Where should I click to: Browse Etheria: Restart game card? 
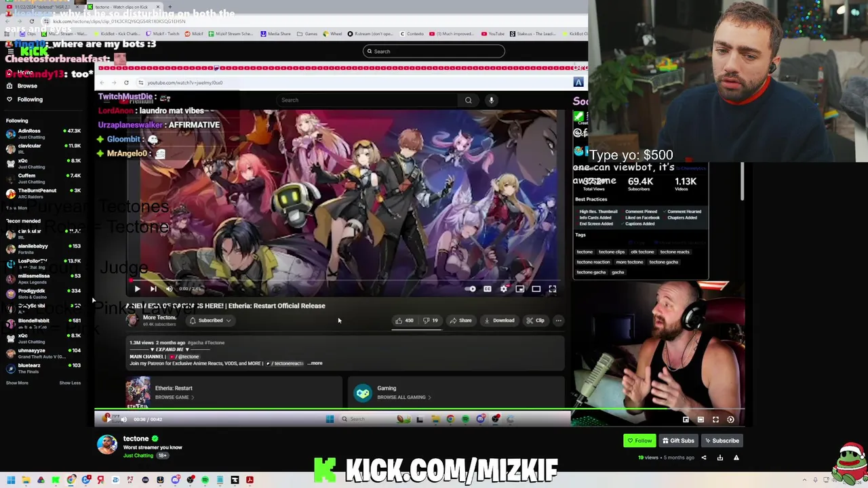(233, 392)
